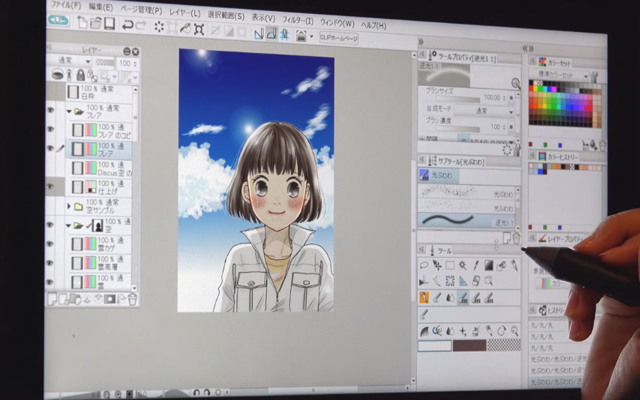Viewport: 640px width, 400px height.
Task: Select the orange highlighted tool in tool palette
Action: [424, 297]
